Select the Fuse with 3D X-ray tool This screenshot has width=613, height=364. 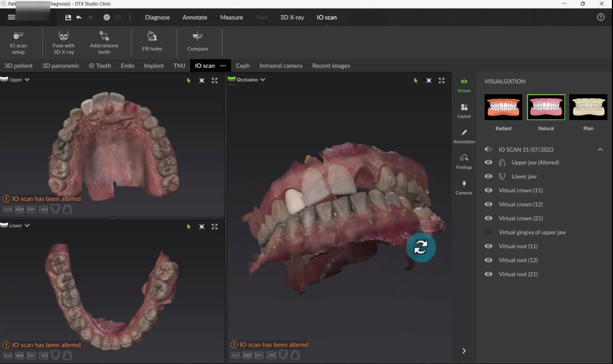click(x=64, y=43)
